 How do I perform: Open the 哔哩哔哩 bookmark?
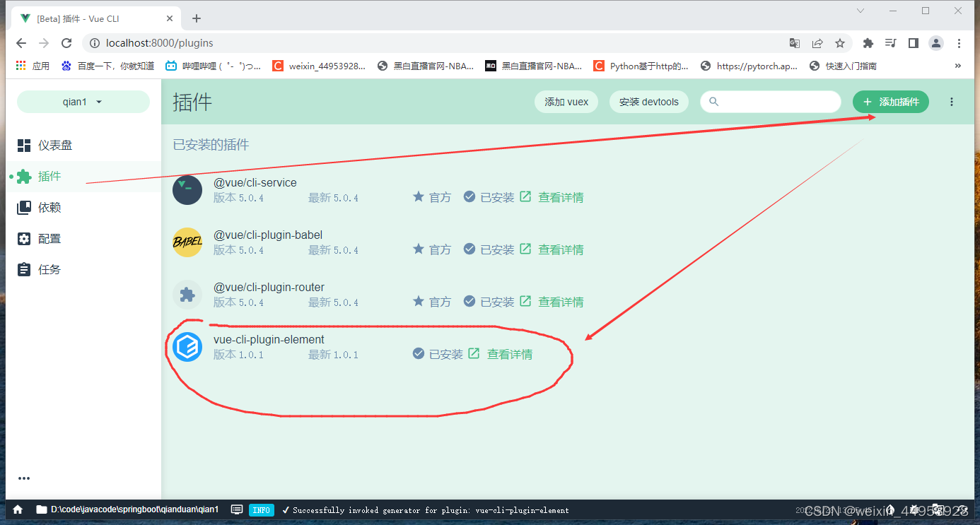214,66
